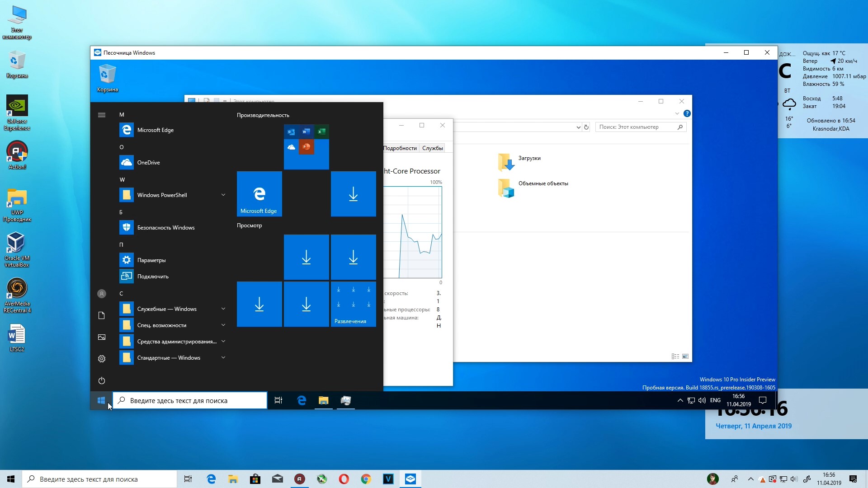
Task: Open the Explorer address history dropdown
Action: (578, 127)
